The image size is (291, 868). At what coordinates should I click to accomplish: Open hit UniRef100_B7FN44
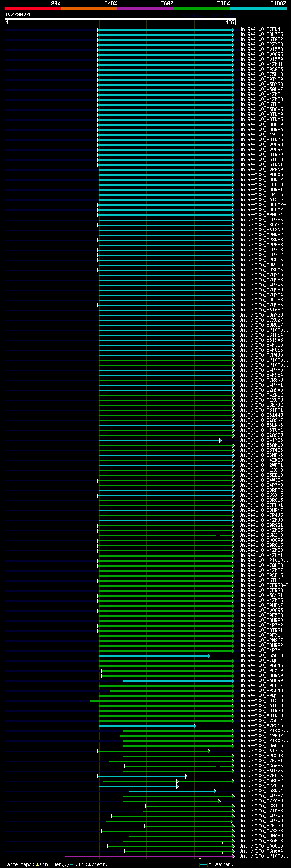click(x=261, y=29)
